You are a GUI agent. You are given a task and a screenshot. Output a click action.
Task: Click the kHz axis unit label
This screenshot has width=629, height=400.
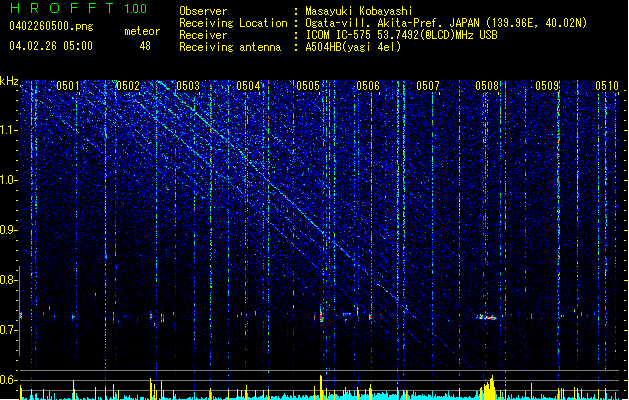9,81
